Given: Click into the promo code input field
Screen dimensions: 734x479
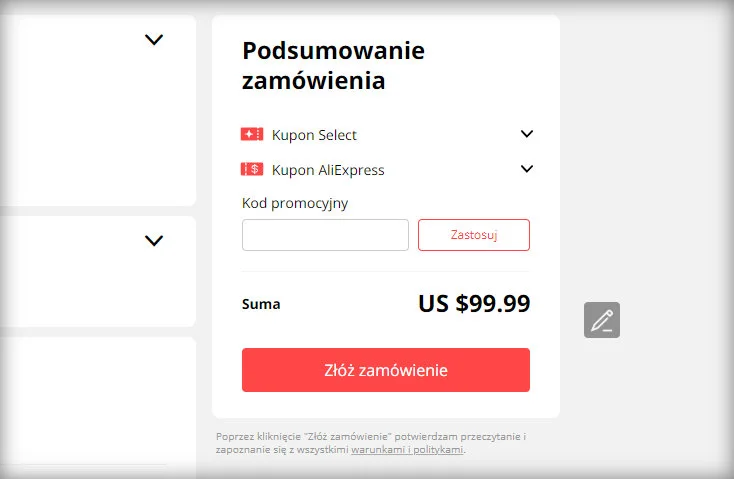Looking at the screenshot, I should 325,235.
